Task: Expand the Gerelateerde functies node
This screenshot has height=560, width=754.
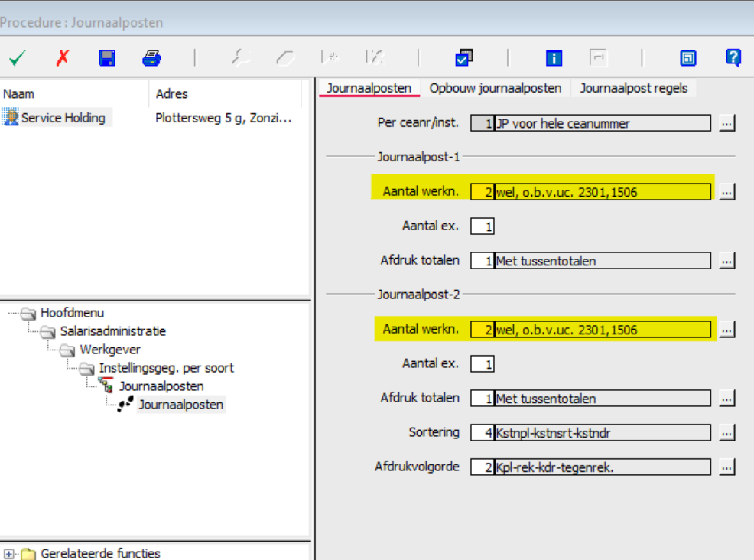Action: pos(9,554)
